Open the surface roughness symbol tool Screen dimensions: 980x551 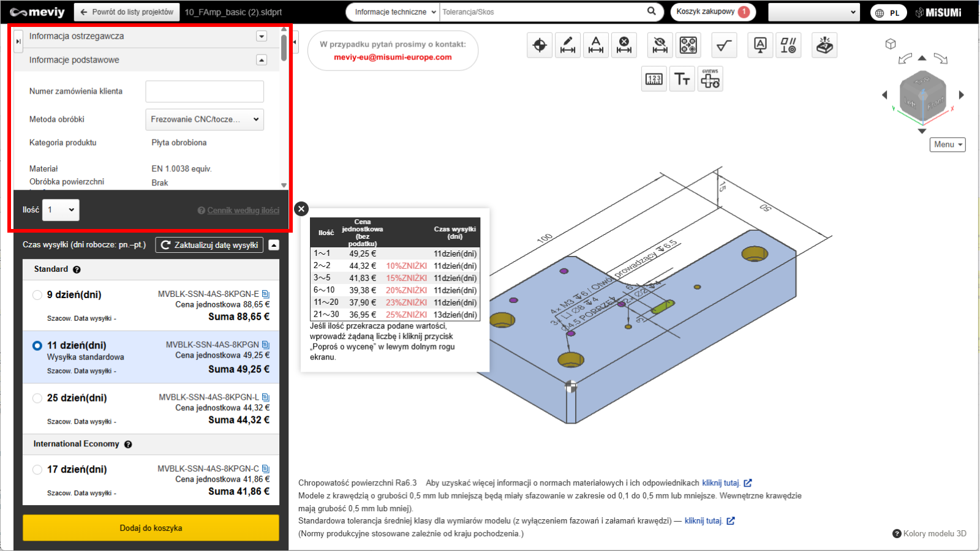(x=724, y=45)
